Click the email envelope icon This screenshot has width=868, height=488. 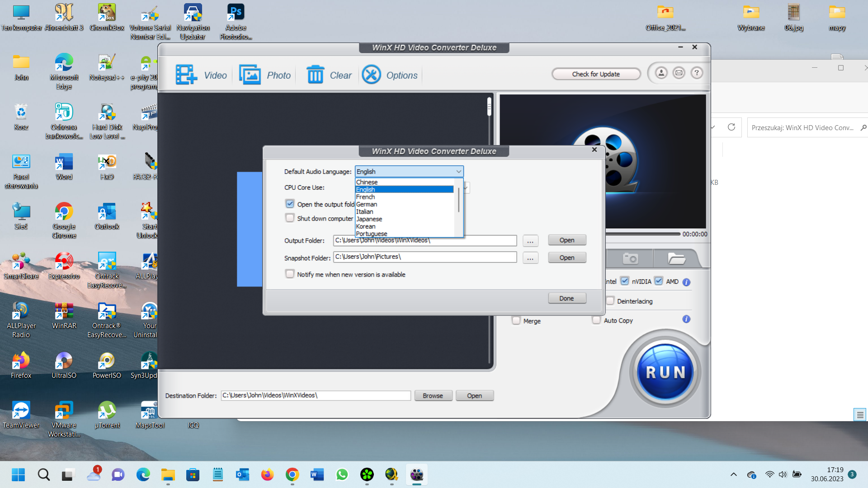click(x=679, y=73)
